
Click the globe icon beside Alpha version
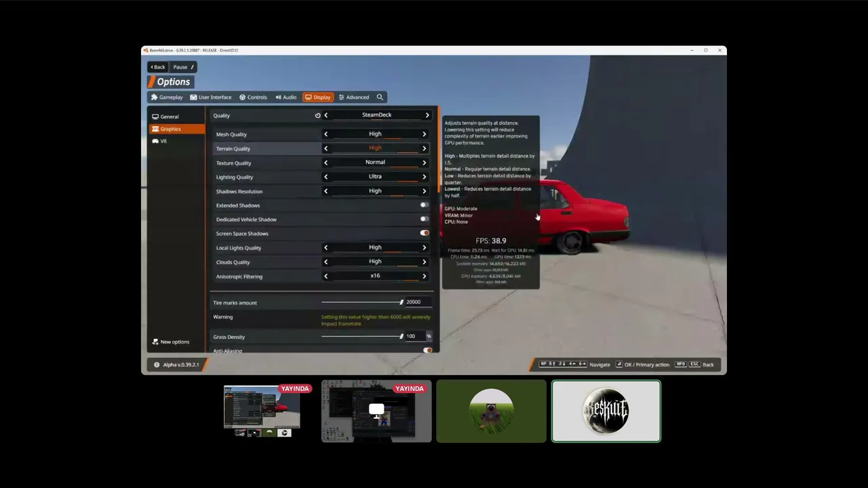(157, 365)
